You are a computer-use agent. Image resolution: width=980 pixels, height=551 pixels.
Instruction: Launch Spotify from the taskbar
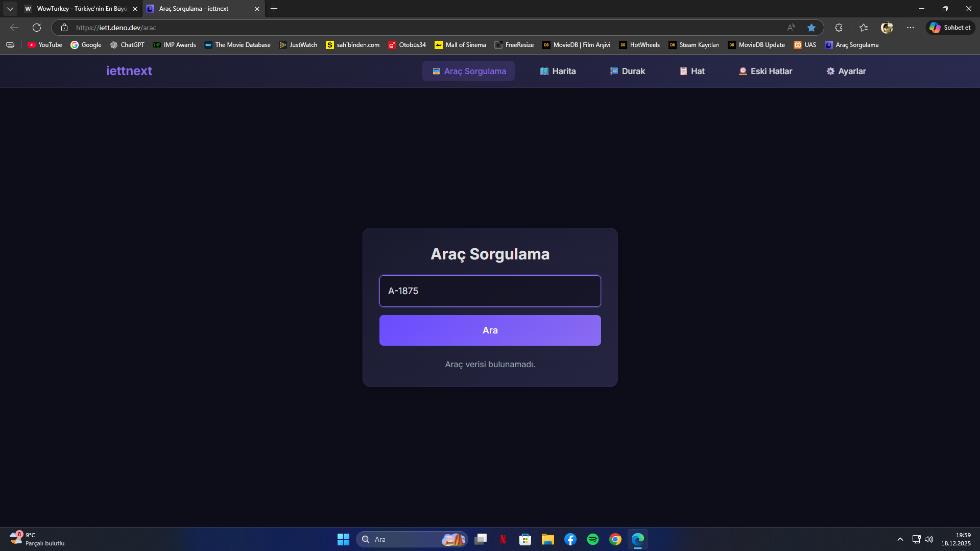[x=592, y=539]
